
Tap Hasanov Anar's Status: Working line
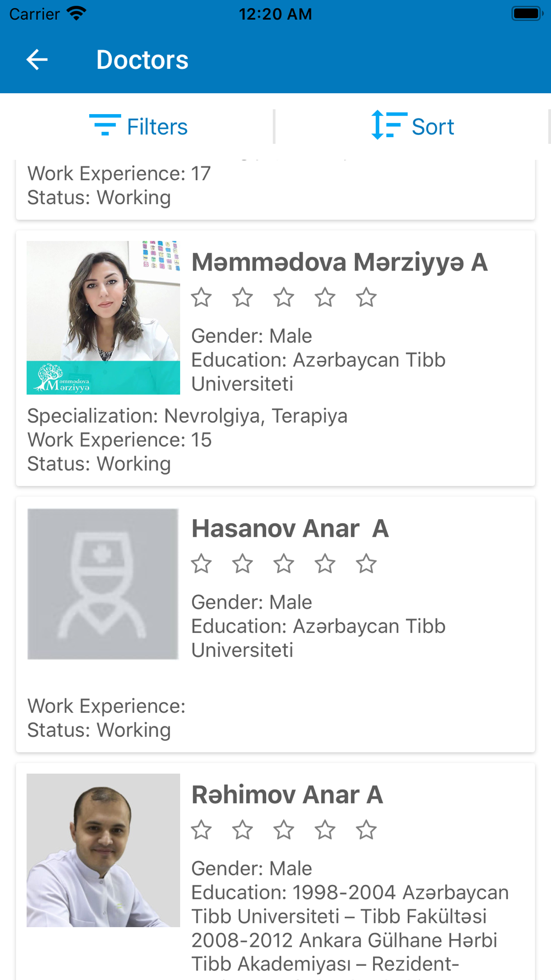tap(99, 730)
